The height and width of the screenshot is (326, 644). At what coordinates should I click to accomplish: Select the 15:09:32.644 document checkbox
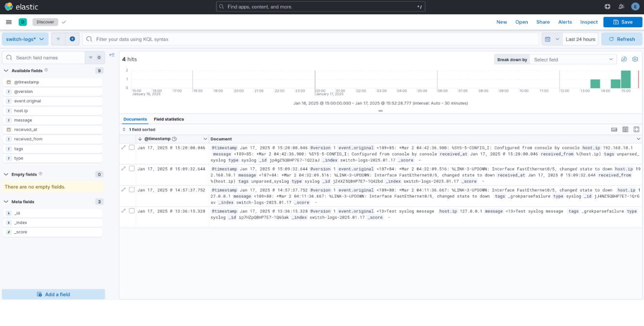[x=132, y=169]
